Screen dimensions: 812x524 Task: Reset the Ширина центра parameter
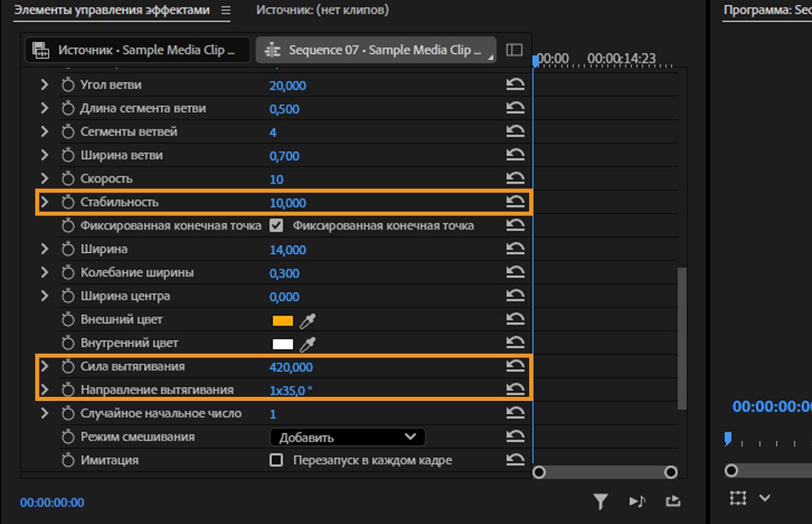coord(516,295)
